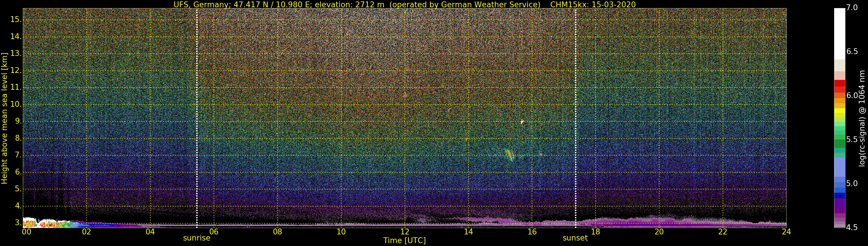Click the small orange spot near 8 km
The height and width of the screenshot is (246, 868).
pos(467,139)
